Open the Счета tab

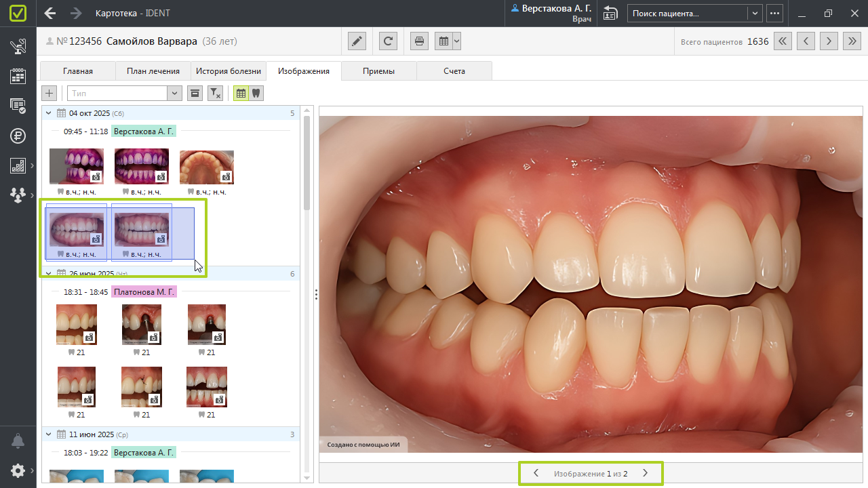tap(454, 71)
